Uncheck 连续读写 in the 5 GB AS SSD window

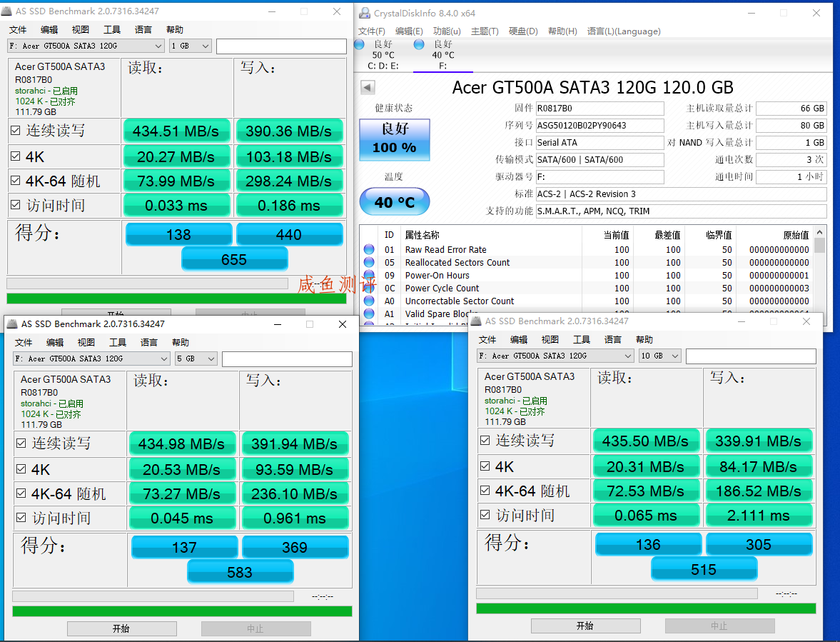tap(21, 443)
